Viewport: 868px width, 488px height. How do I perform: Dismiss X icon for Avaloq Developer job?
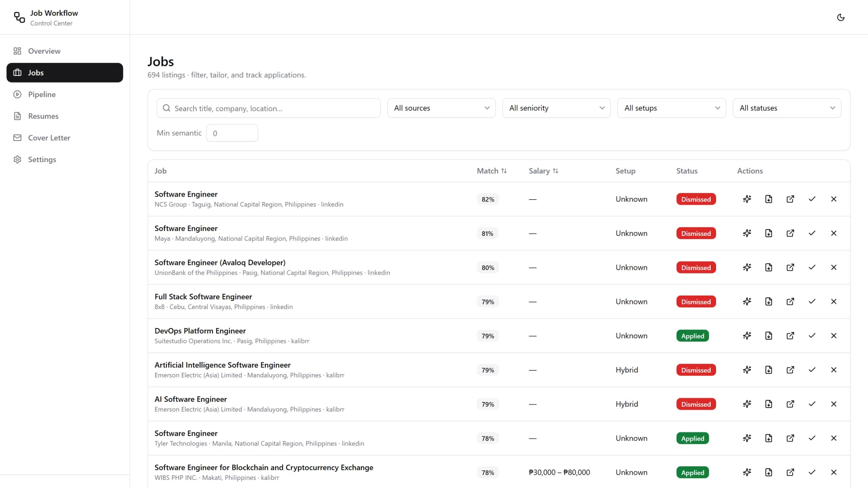pos(834,267)
